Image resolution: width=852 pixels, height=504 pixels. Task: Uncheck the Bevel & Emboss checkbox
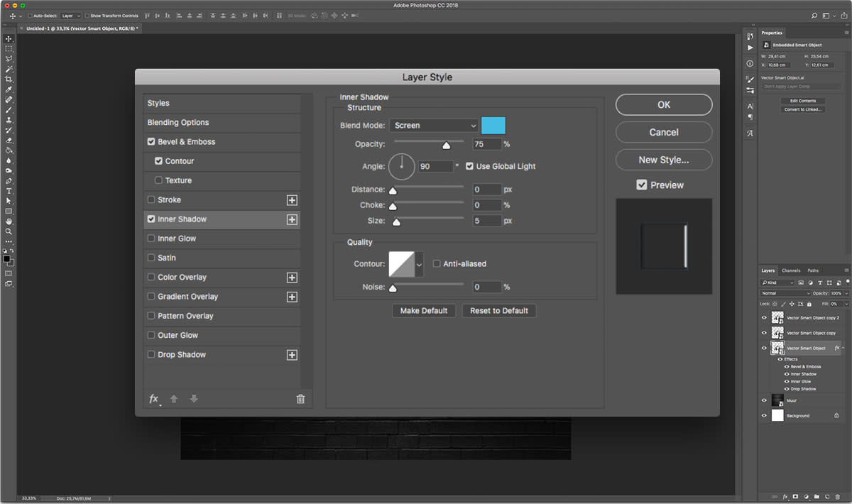click(x=151, y=142)
